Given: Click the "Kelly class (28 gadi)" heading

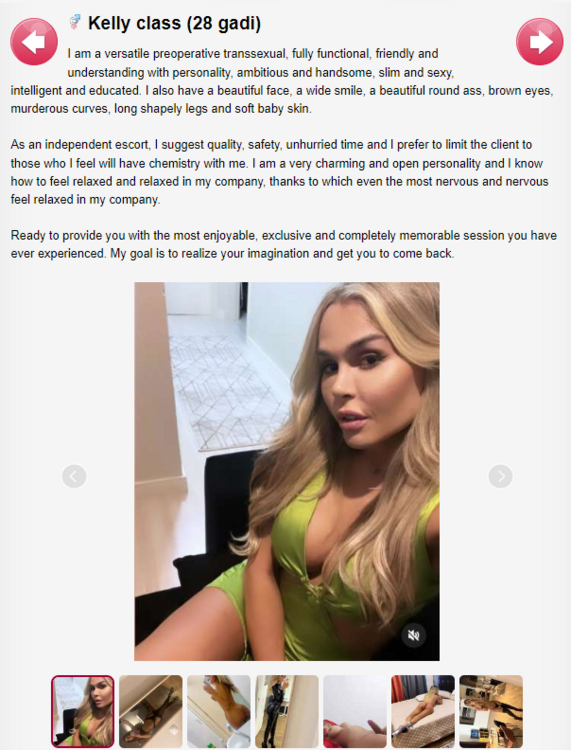Looking at the screenshot, I should [x=175, y=23].
